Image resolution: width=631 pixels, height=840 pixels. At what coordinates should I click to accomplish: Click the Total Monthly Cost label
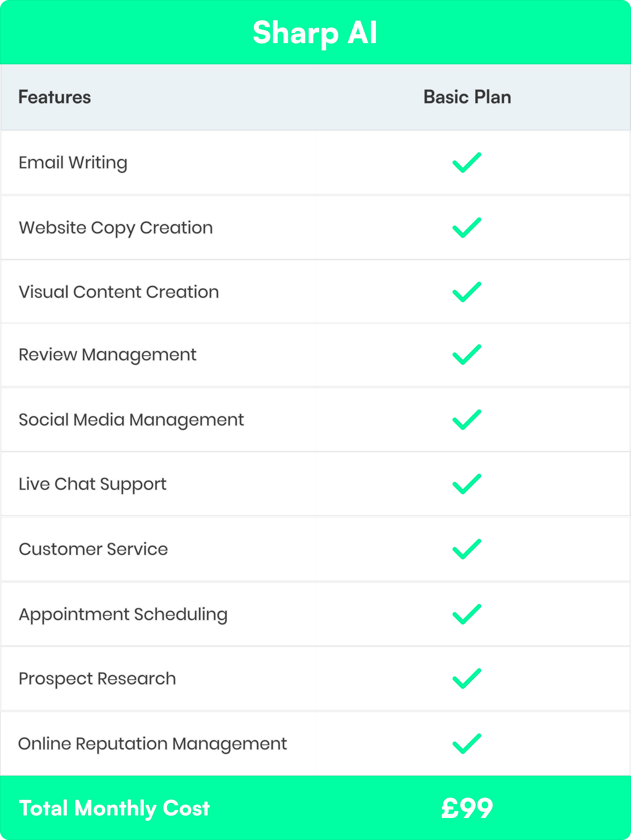[114, 808]
